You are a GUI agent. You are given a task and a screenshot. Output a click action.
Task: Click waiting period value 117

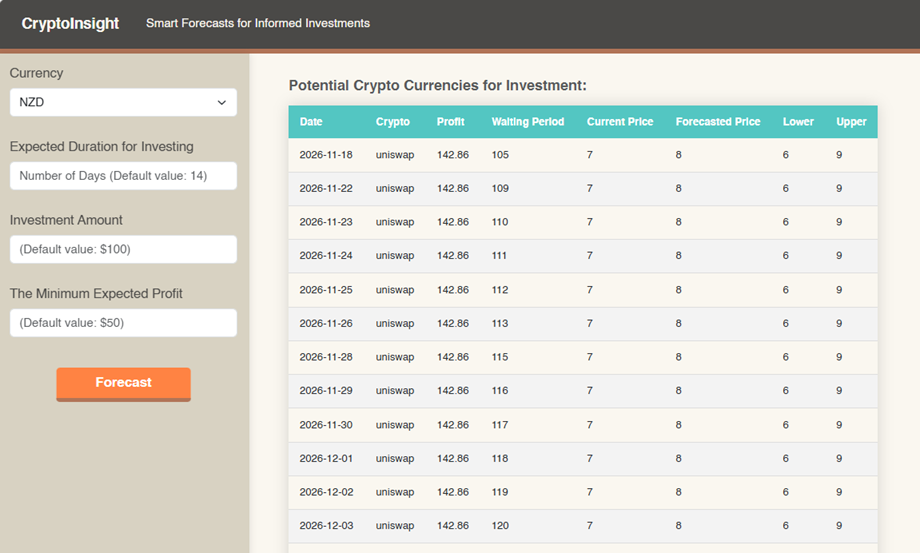coord(500,425)
